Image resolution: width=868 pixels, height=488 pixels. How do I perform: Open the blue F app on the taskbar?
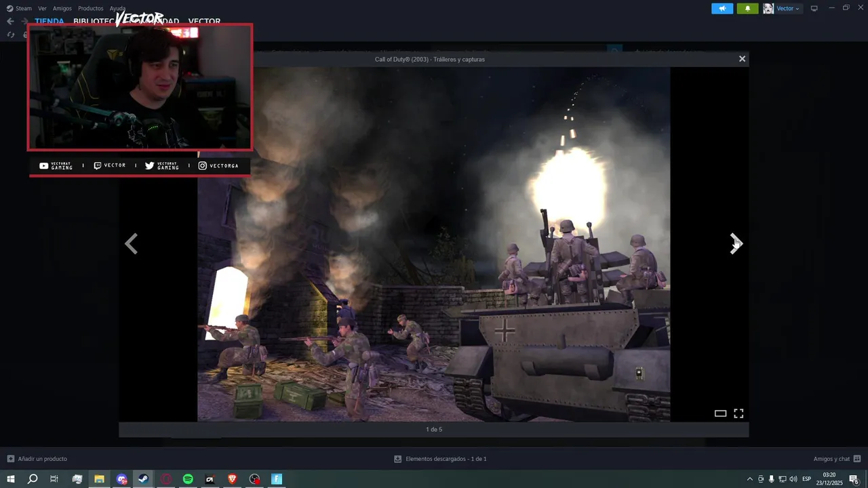(277, 479)
